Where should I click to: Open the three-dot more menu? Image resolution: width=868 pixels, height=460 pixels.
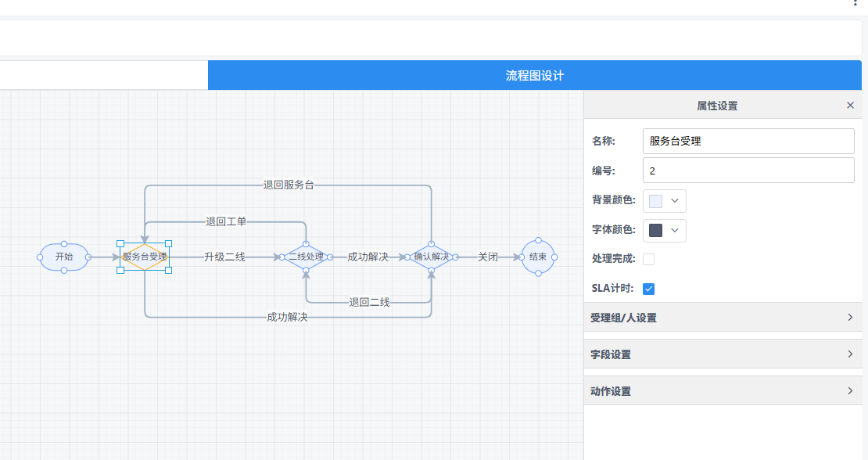coord(855,3)
